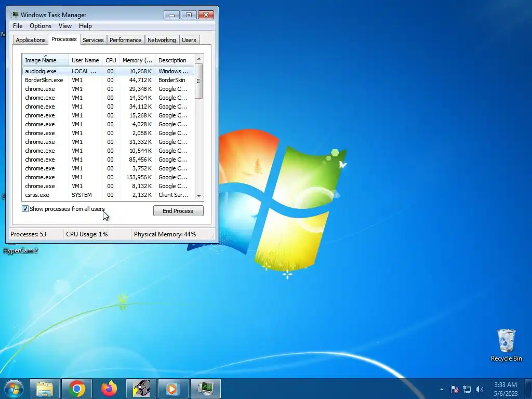Click the End Process button
The width and height of the screenshot is (532, 399).
[178, 211]
